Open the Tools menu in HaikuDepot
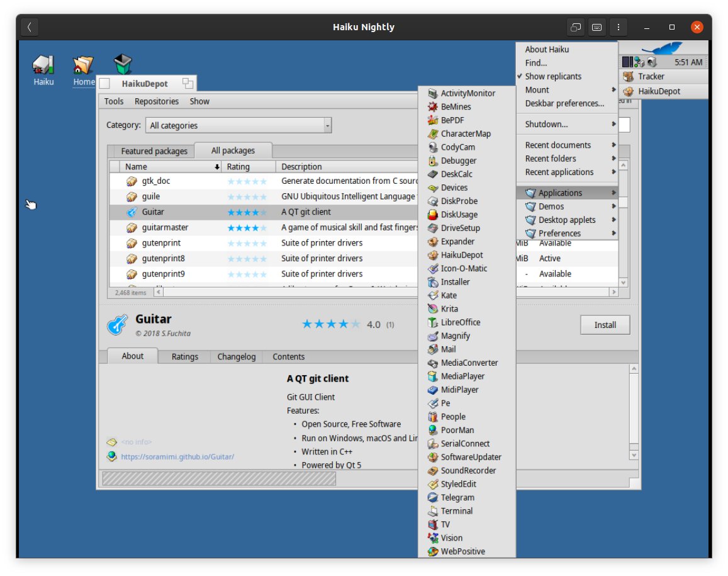 (x=114, y=101)
